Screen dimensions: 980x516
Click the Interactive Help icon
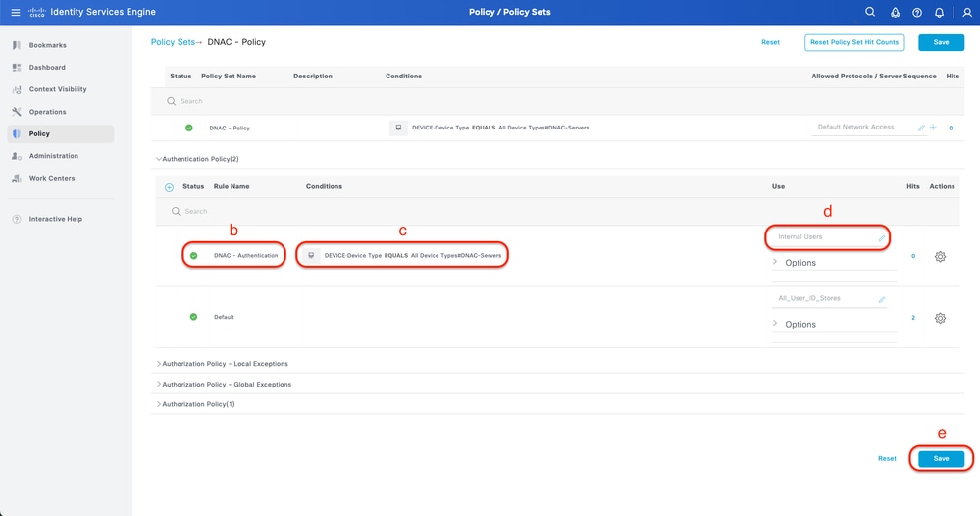(17, 219)
